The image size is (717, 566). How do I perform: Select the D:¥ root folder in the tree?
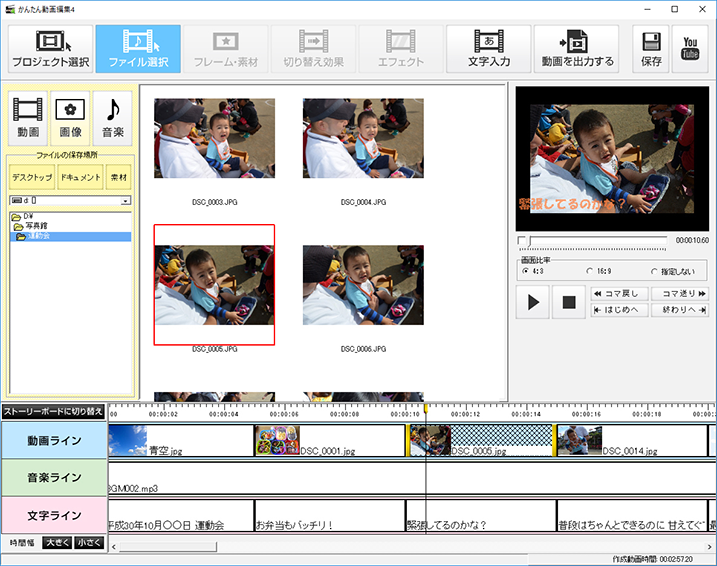pyautogui.click(x=23, y=216)
